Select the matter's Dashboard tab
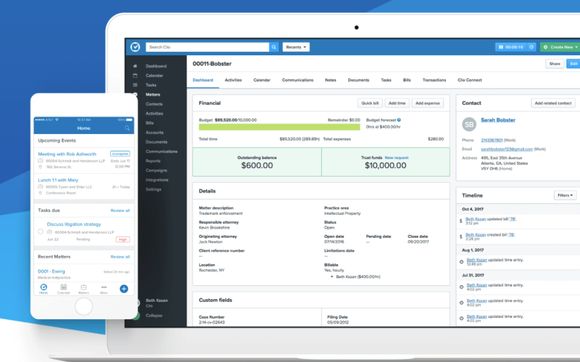 pyautogui.click(x=203, y=80)
